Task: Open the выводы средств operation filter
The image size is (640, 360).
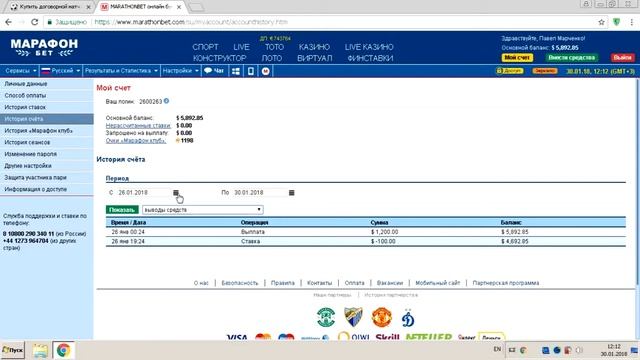Action: [x=202, y=210]
